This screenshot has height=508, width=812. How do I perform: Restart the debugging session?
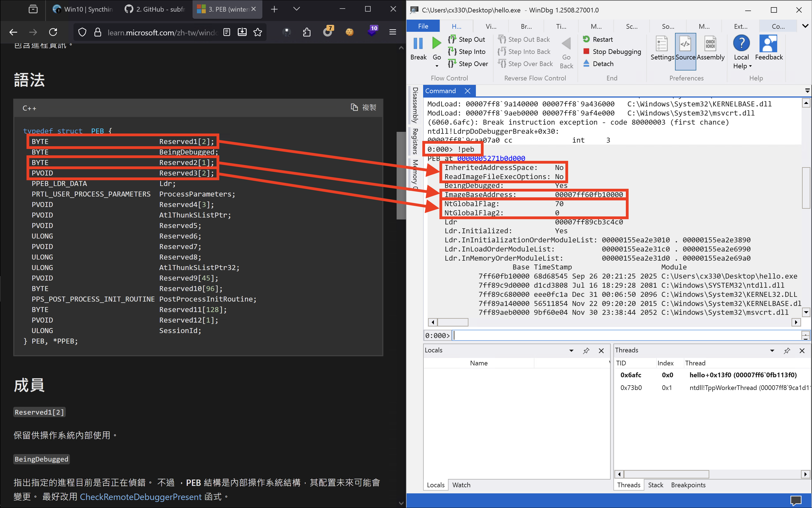click(598, 39)
